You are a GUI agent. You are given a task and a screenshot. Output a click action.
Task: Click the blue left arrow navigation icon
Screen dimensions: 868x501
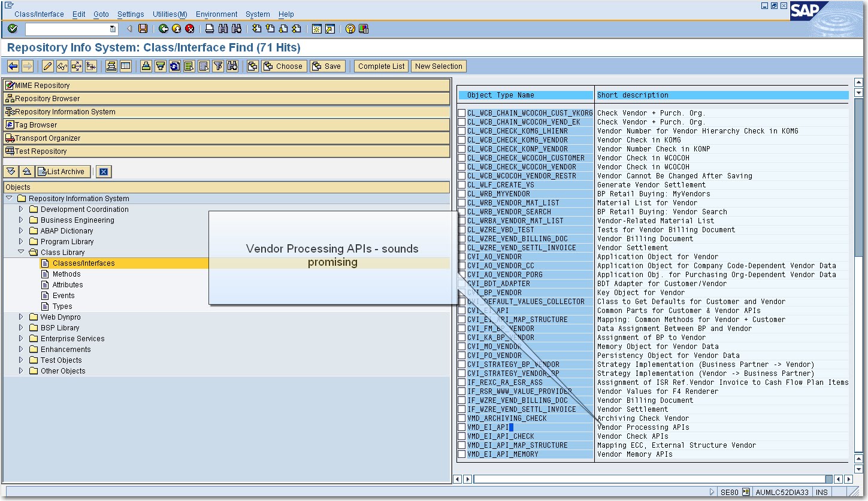coord(13,66)
